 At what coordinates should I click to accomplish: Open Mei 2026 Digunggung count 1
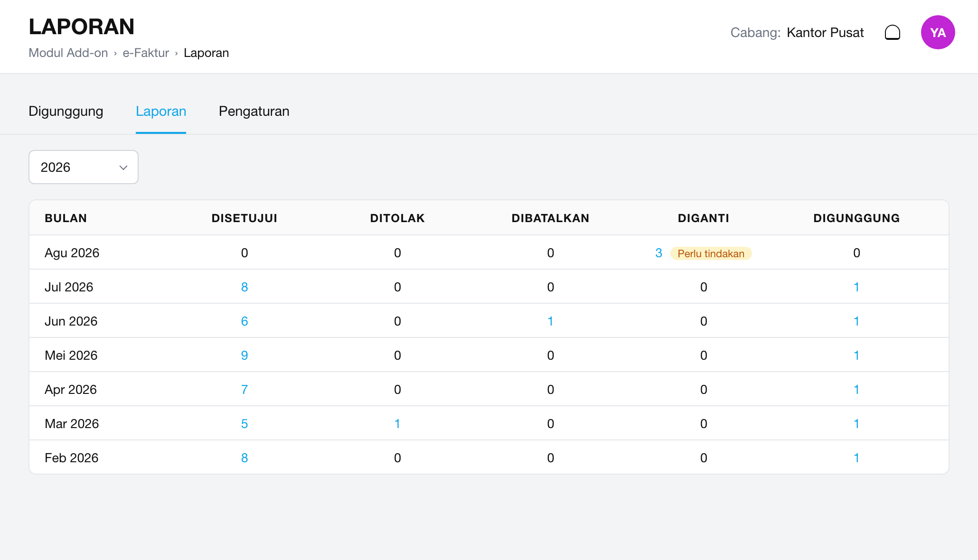point(856,355)
